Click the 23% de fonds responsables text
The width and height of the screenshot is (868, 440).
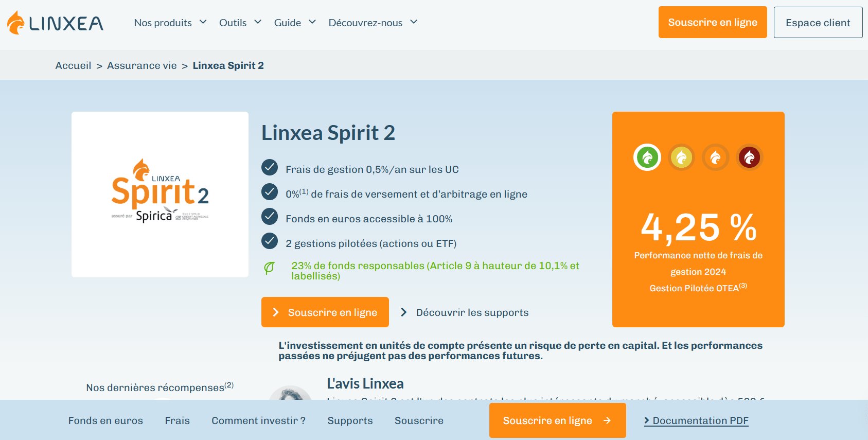tap(435, 271)
